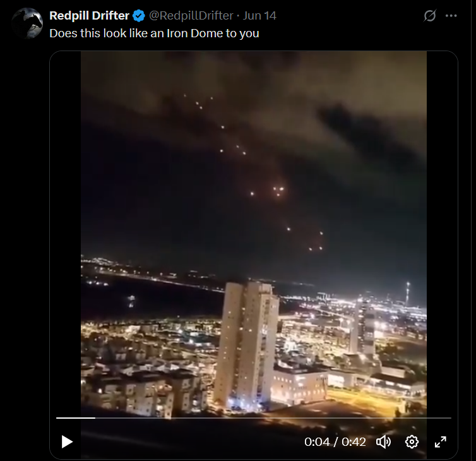Open the @RedpillDrifter handle link

[191, 16]
